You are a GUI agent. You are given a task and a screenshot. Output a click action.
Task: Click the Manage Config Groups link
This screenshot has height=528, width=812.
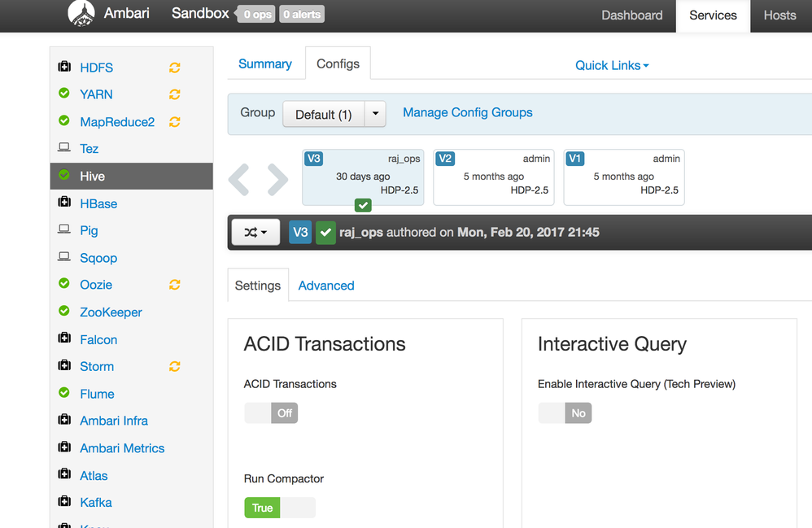(x=468, y=112)
